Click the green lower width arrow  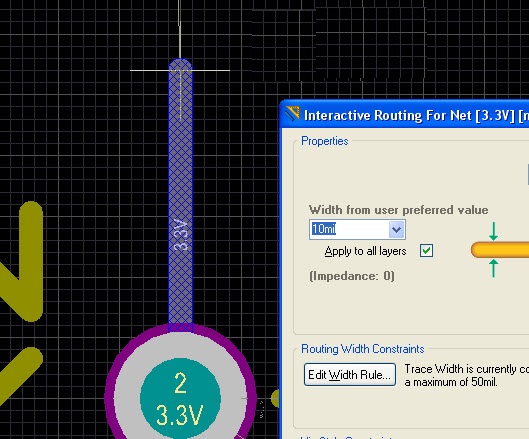pyautogui.click(x=493, y=268)
